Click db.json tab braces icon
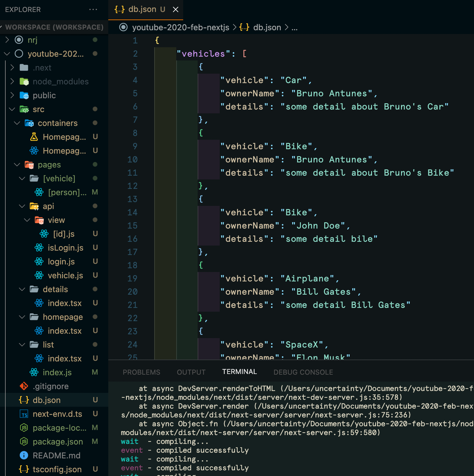 click(120, 9)
